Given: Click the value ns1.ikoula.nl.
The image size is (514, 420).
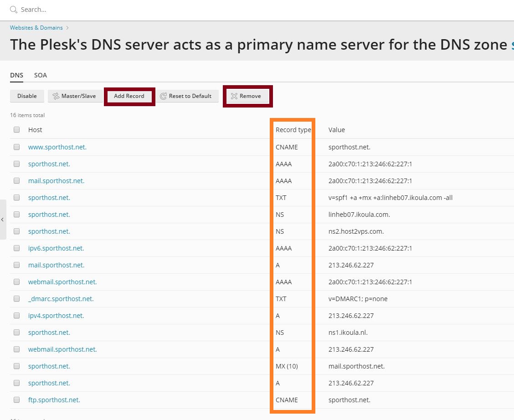Looking at the screenshot, I should [348, 333].
